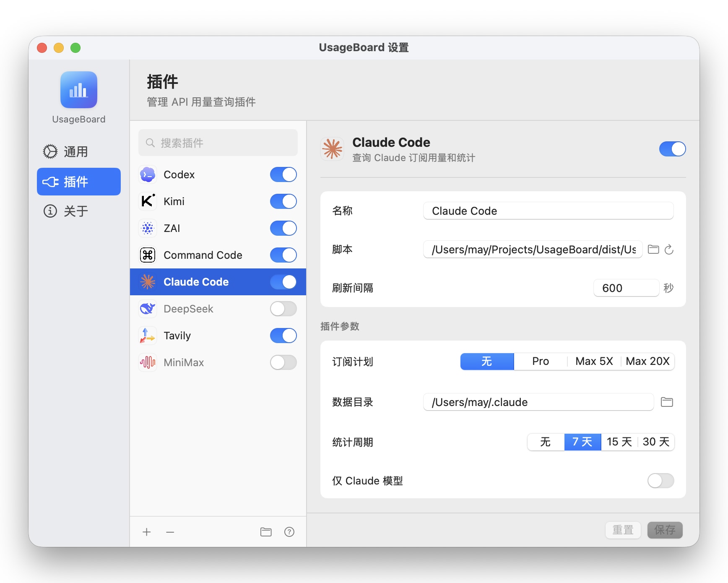Enable the MiniMax plugin toggle
This screenshot has height=583, width=728.
[283, 362]
